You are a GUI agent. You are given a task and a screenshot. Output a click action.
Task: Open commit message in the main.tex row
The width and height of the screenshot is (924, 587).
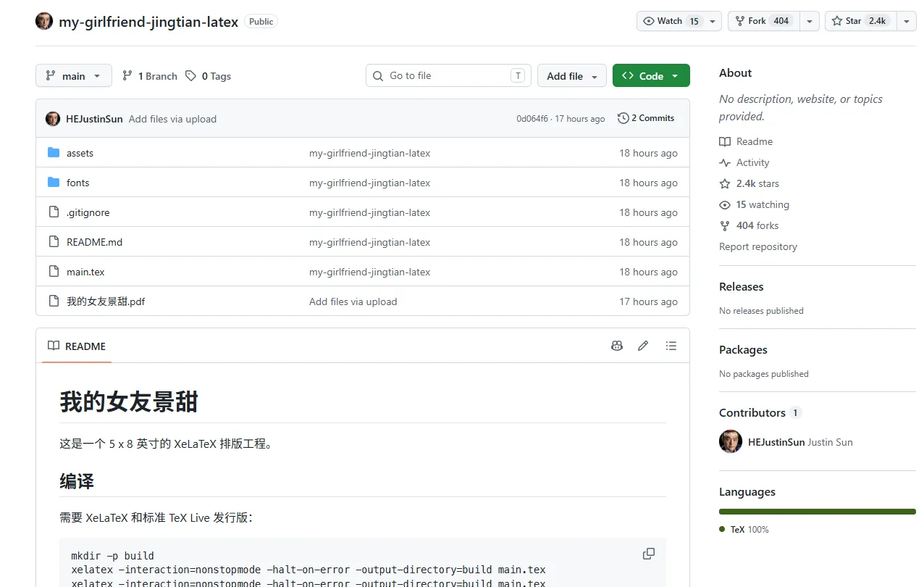point(369,272)
